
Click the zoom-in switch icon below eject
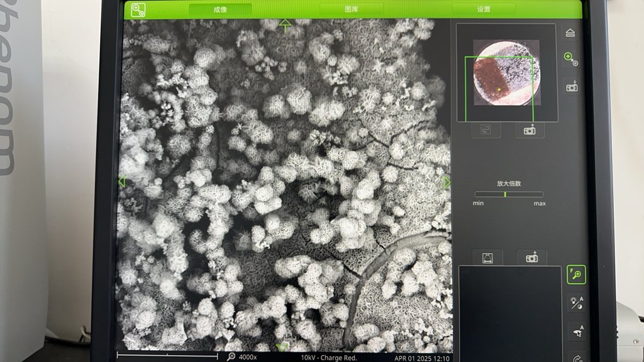pos(571,58)
